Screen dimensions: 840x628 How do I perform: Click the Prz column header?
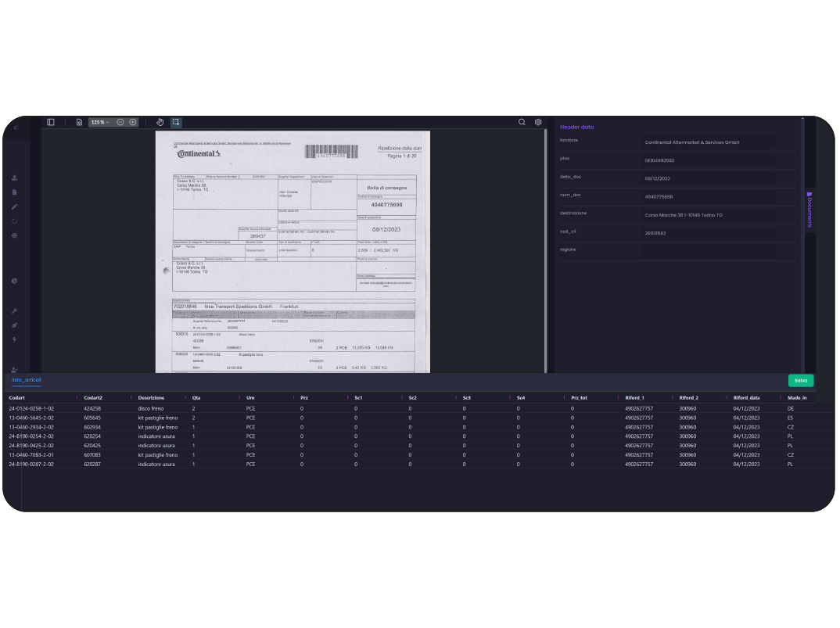coord(304,398)
